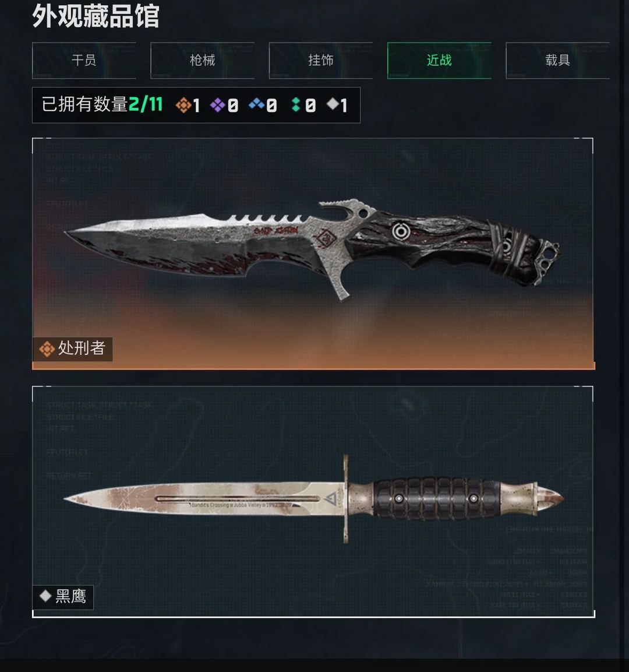This screenshot has height=672, width=629.
Task: Click the orange bar under the 处刑者 card
Action: (x=313, y=366)
